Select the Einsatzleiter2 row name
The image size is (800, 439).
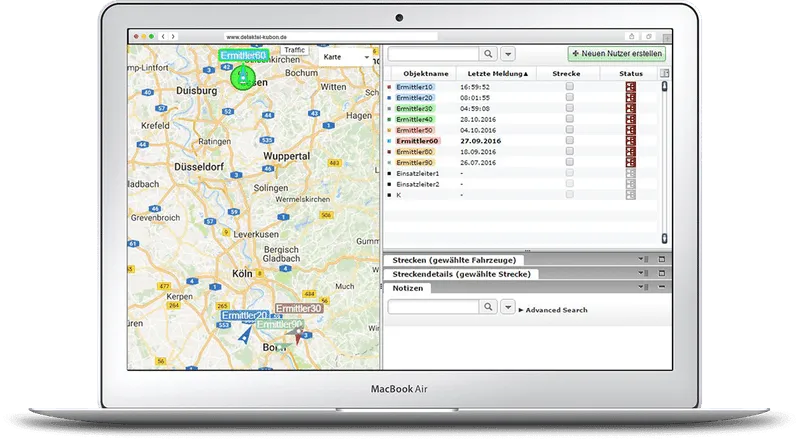coord(417,184)
